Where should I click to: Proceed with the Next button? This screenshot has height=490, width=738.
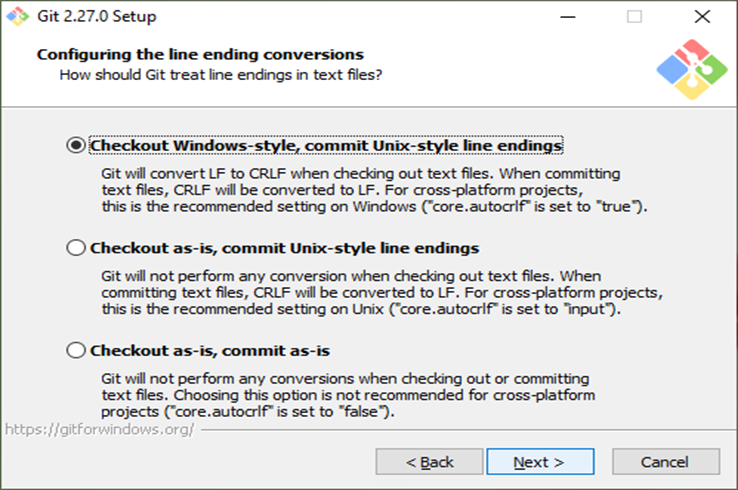539,461
